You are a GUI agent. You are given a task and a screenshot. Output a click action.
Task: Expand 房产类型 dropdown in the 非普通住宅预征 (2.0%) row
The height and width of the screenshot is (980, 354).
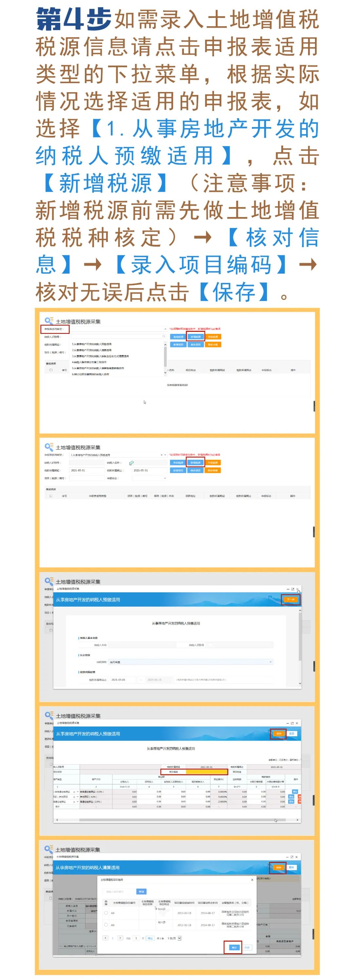point(78,802)
